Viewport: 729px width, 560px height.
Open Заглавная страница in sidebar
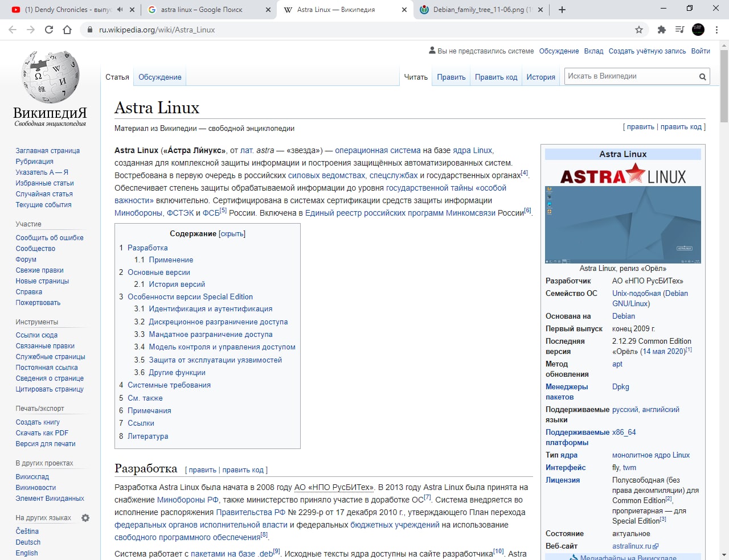48,151
